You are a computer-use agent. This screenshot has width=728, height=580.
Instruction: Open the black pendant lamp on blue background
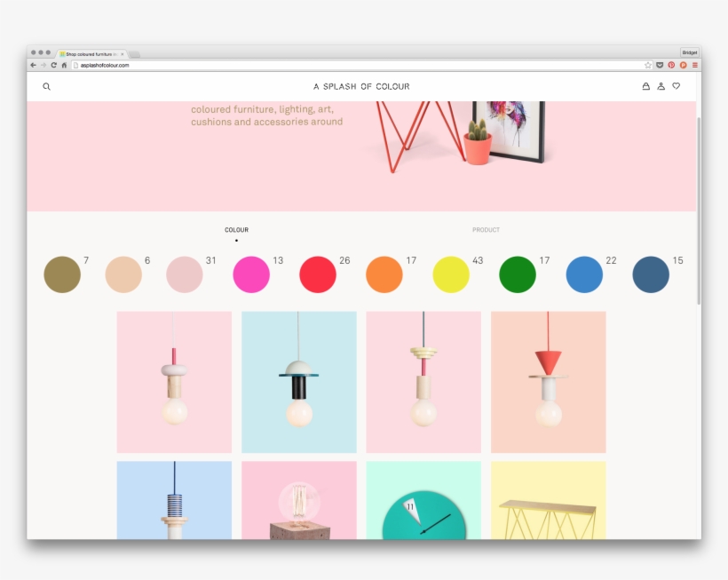(299, 382)
